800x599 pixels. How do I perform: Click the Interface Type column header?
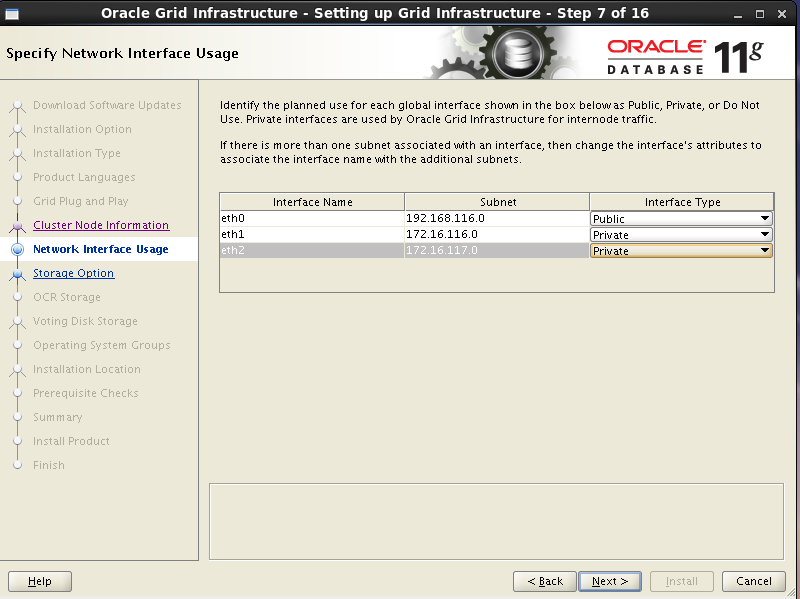[x=682, y=202]
